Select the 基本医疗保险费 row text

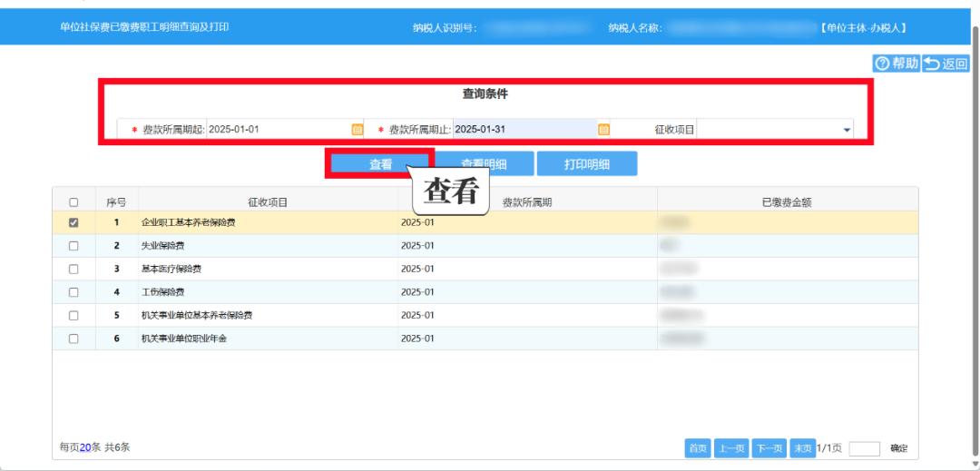click(x=171, y=270)
